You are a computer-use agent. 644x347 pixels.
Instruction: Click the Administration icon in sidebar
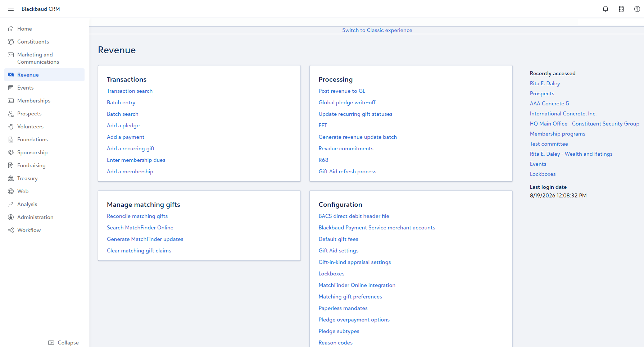click(x=11, y=217)
